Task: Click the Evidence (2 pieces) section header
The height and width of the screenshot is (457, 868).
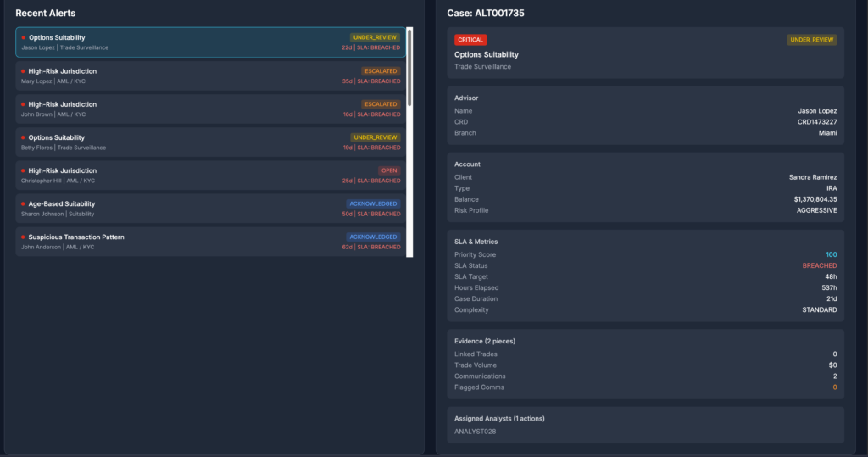Action: pyautogui.click(x=485, y=341)
